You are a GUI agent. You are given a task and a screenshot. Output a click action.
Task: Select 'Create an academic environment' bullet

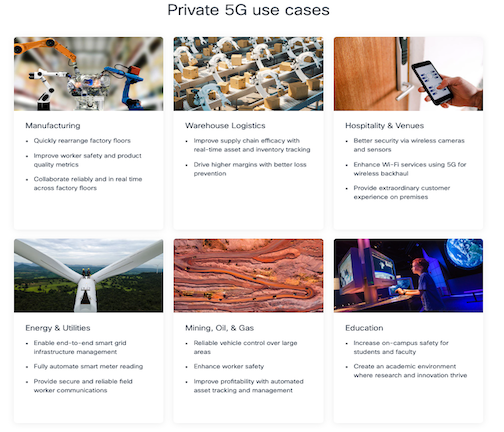(x=410, y=371)
